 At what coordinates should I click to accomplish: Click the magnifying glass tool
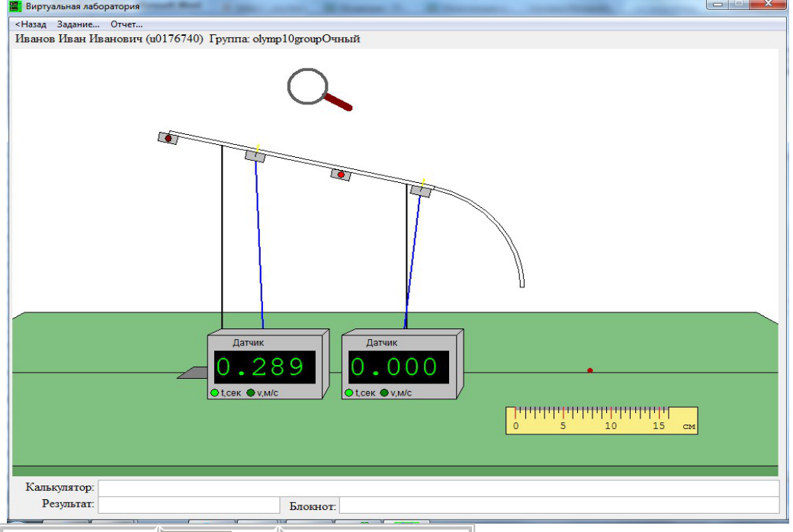(319, 90)
